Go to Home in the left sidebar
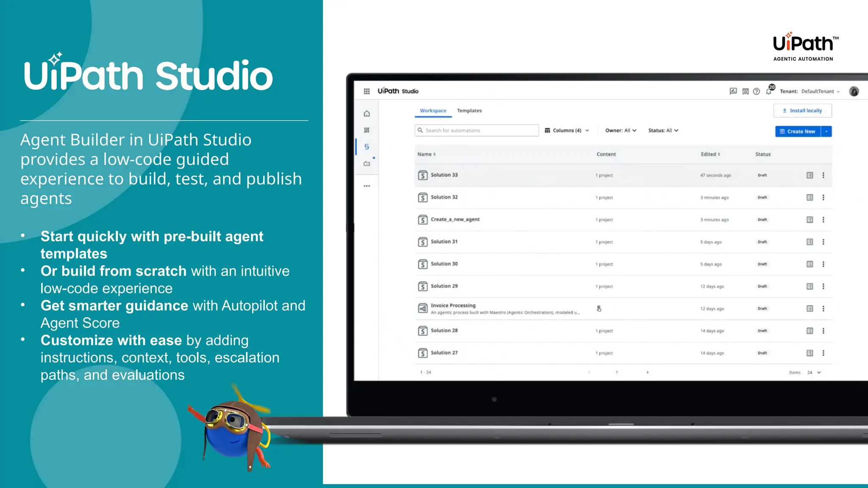Image resolution: width=868 pixels, height=488 pixels. coord(367,114)
